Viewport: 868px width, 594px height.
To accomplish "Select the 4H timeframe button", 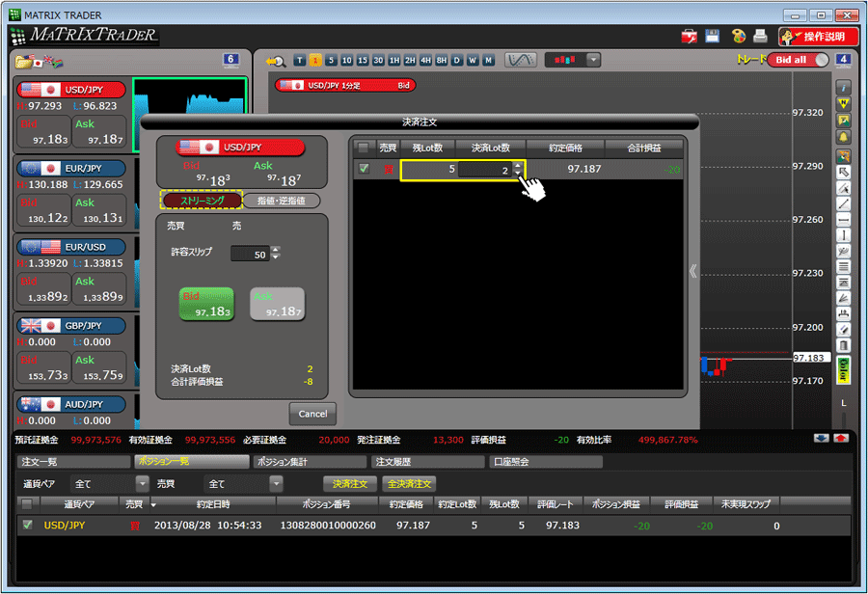I will 425,61.
